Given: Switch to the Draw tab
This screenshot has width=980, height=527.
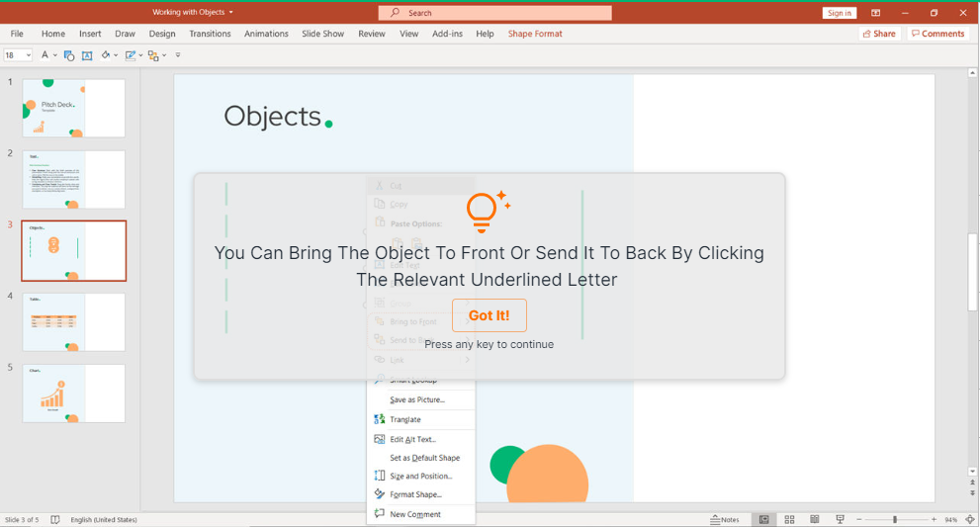Looking at the screenshot, I should point(125,34).
